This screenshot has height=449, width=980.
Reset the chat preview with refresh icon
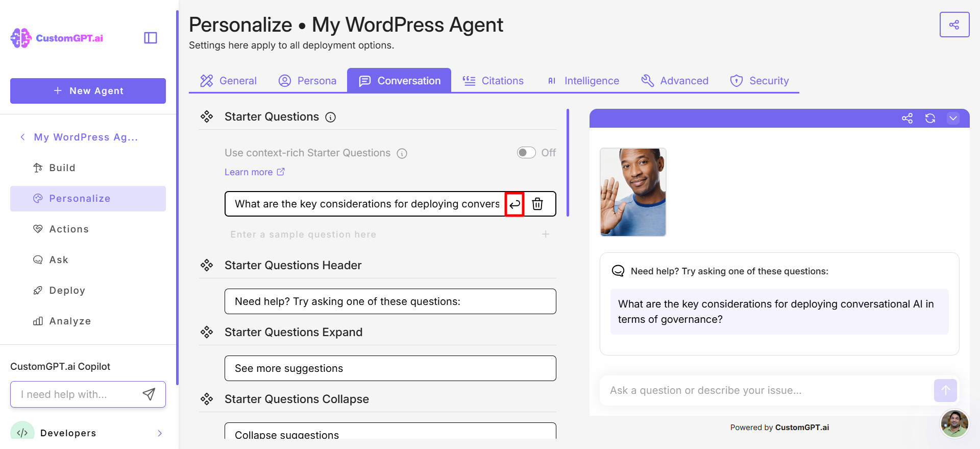point(930,119)
